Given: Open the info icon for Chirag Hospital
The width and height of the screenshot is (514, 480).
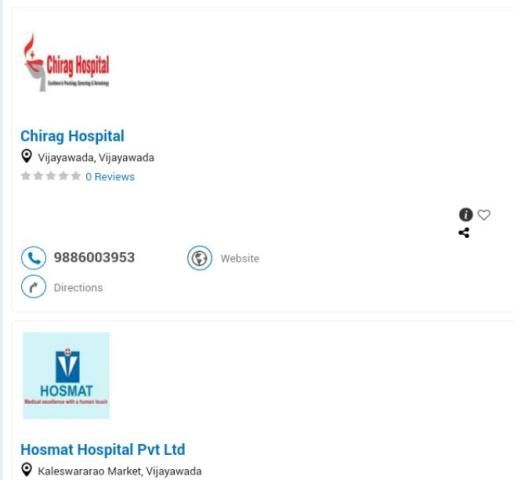Looking at the screenshot, I should point(466,215).
